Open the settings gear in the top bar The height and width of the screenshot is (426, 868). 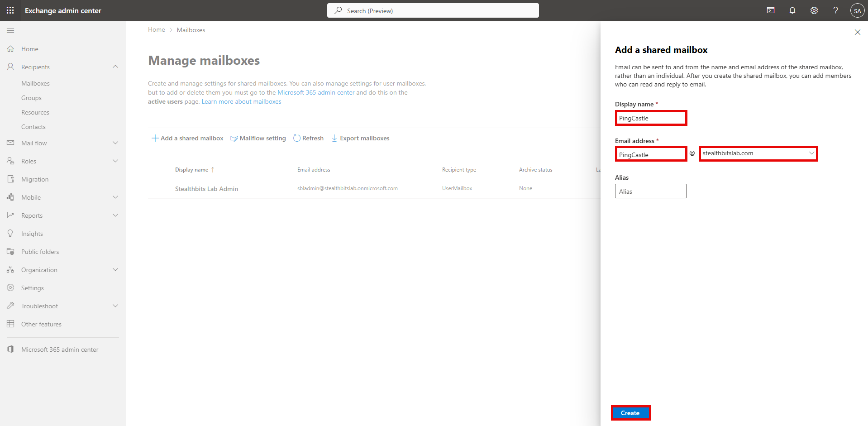[814, 10]
